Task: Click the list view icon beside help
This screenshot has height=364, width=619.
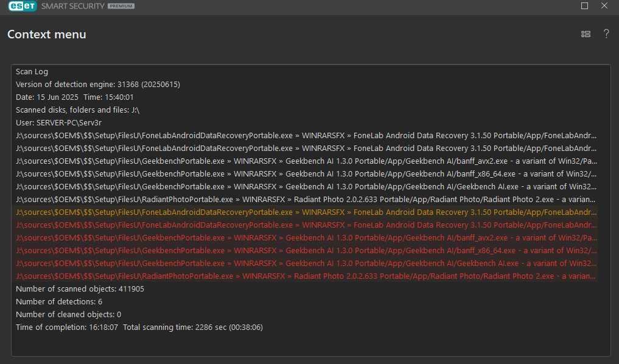Action: 586,34
